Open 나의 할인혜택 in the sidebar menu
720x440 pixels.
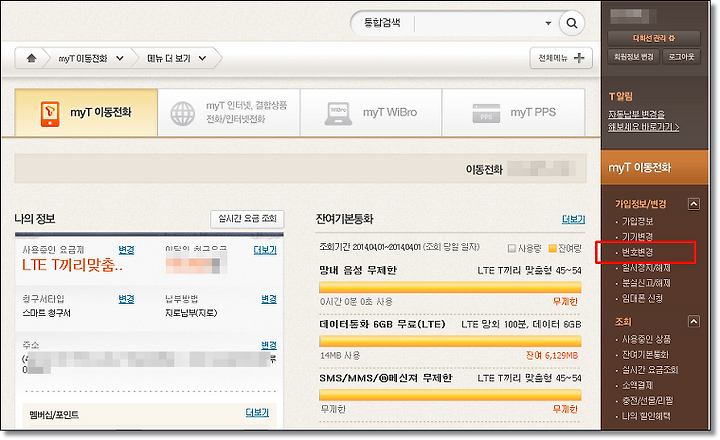click(x=646, y=416)
